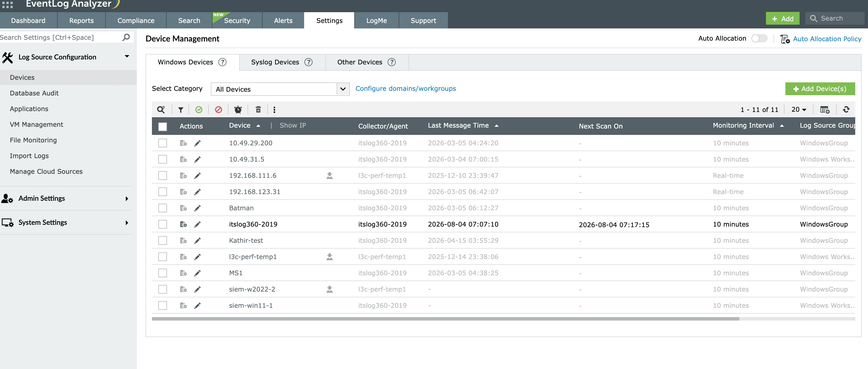Viewport: 868px width, 369px height.
Task: Switch to the Syslog Devices tab
Action: pyautogui.click(x=282, y=62)
